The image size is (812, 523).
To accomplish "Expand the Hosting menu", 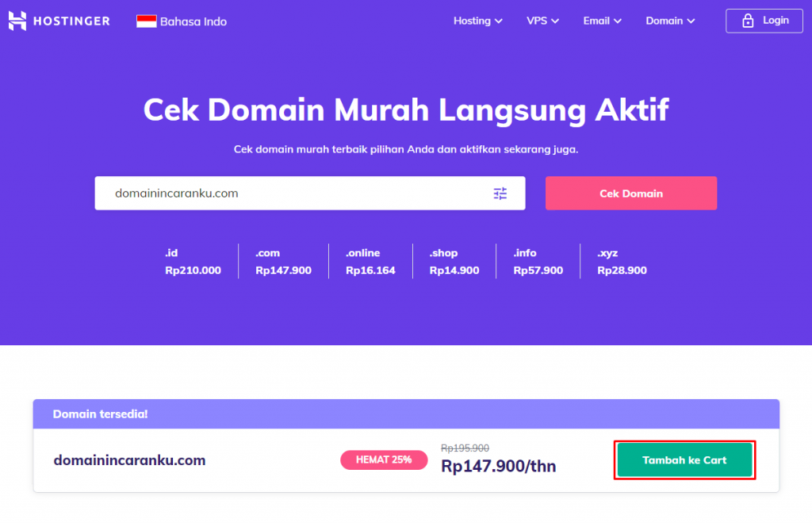I will pos(477,21).
